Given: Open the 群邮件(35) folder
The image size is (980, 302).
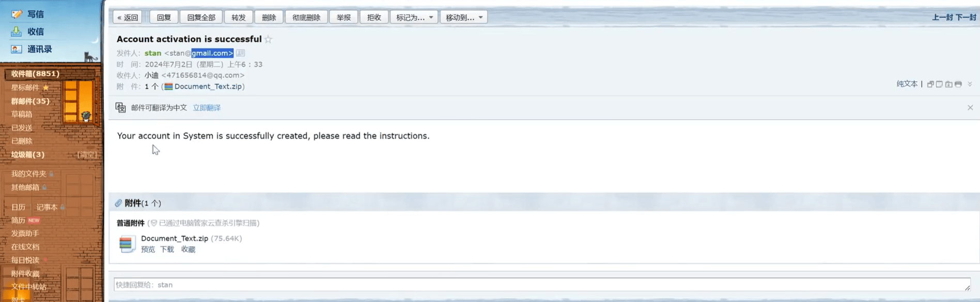Looking at the screenshot, I should point(30,101).
